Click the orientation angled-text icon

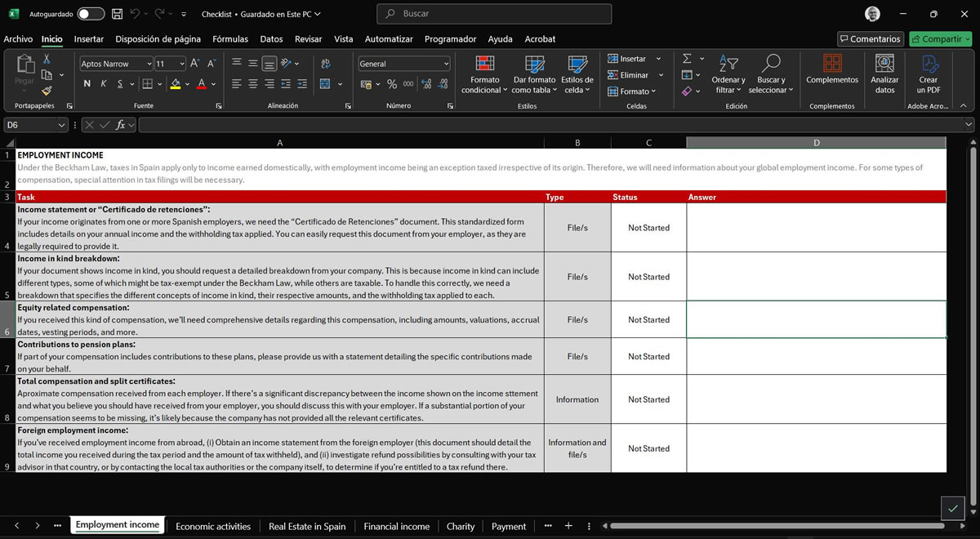coord(287,64)
